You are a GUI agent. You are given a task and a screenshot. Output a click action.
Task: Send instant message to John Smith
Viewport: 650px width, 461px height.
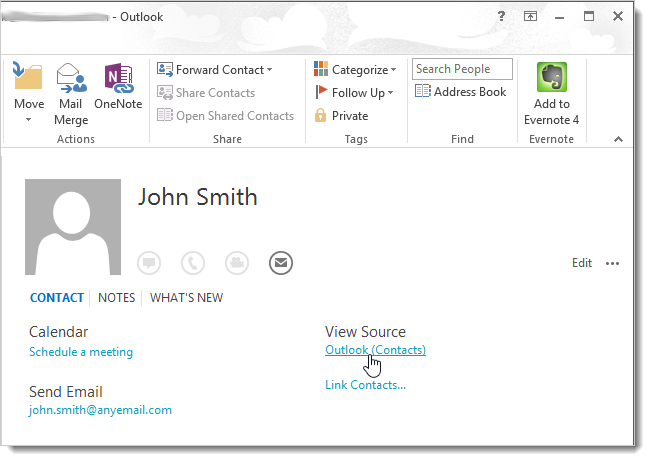[x=149, y=263]
